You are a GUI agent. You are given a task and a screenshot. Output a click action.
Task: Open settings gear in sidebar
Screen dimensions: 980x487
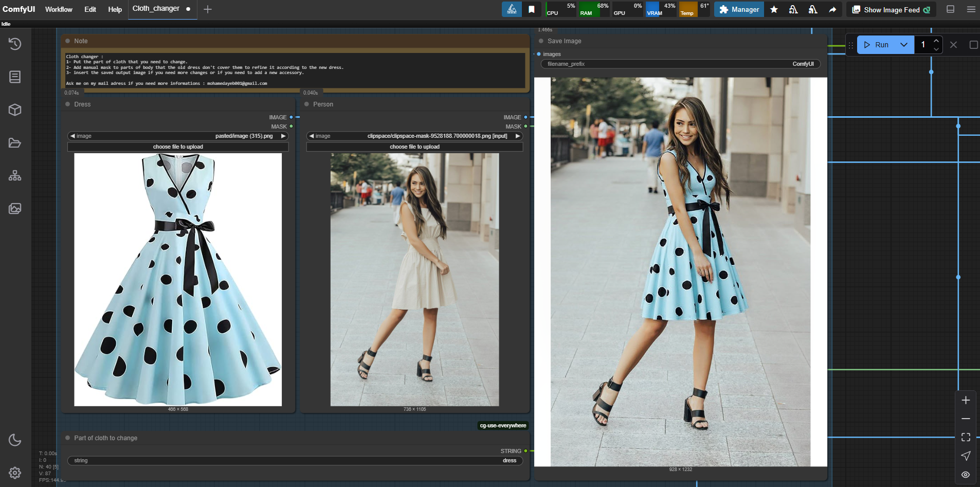click(15, 473)
